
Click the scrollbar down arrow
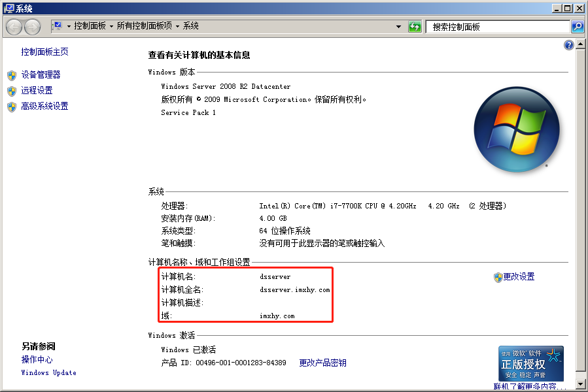[x=581, y=384]
